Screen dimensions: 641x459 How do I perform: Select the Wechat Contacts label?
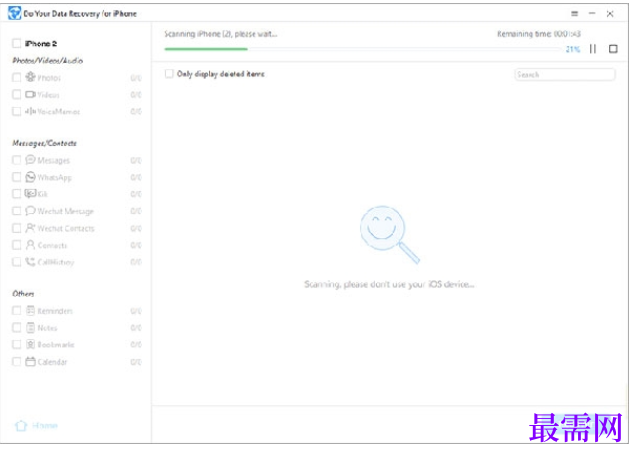(66, 228)
